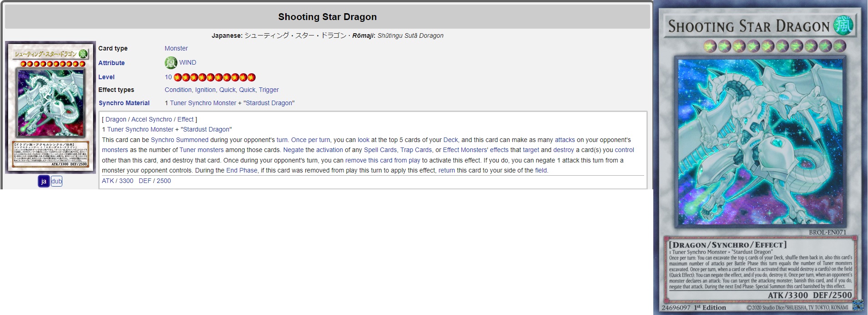Click the WIND attribute icon
The image size is (868, 315).
pos(171,62)
